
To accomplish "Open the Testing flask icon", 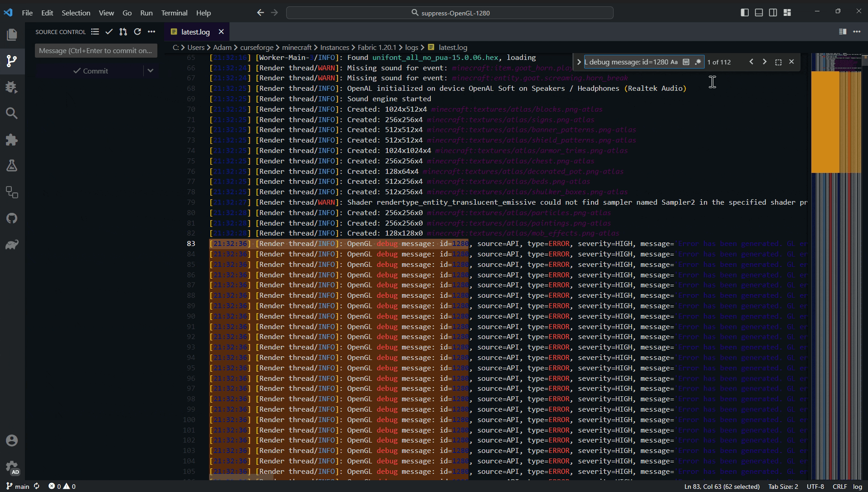I will tap(12, 166).
